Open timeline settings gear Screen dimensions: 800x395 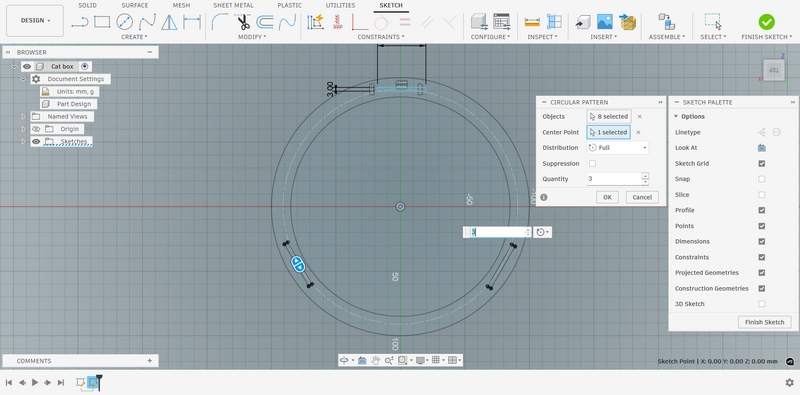click(x=789, y=382)
